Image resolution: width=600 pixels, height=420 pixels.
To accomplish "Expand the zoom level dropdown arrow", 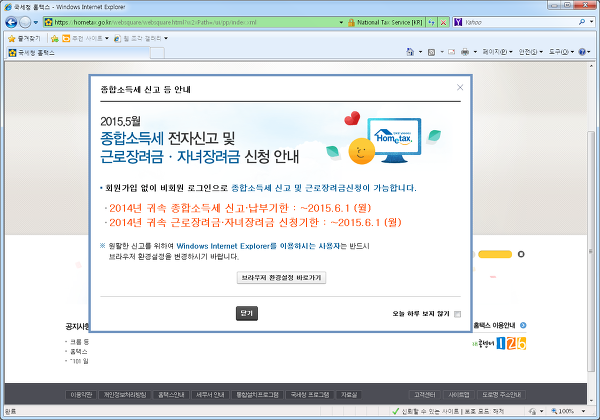I will [583, 411].
